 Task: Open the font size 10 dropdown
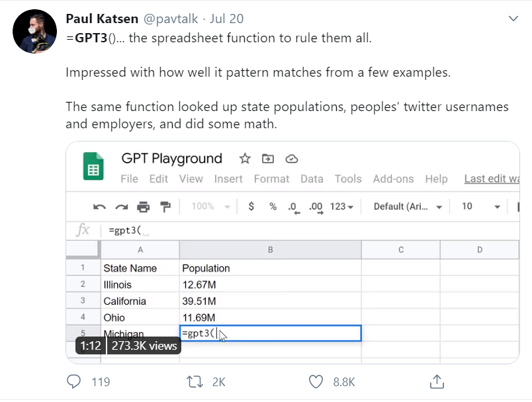[481, 206]
